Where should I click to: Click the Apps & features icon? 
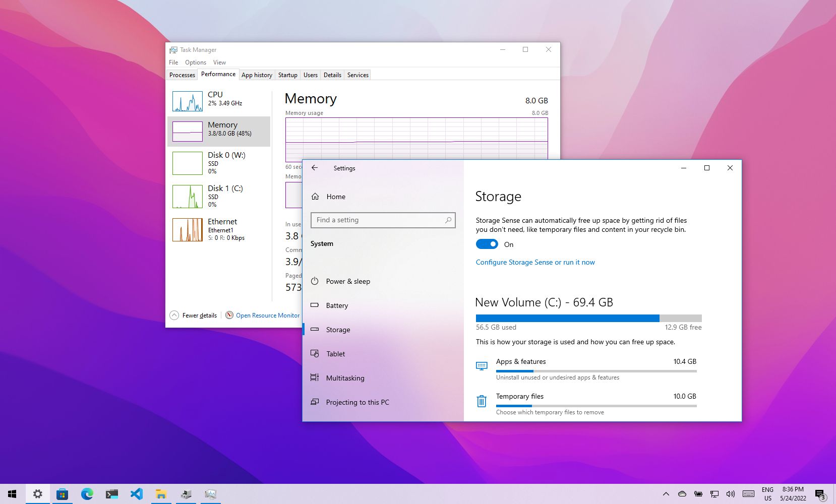(482, 366)
